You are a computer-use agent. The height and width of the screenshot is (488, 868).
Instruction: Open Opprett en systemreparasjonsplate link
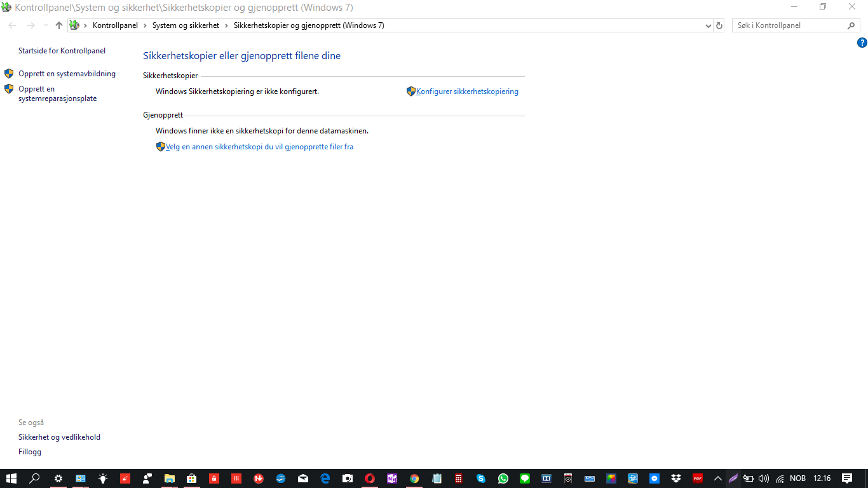pyautogui.click(x=57, y=94)
